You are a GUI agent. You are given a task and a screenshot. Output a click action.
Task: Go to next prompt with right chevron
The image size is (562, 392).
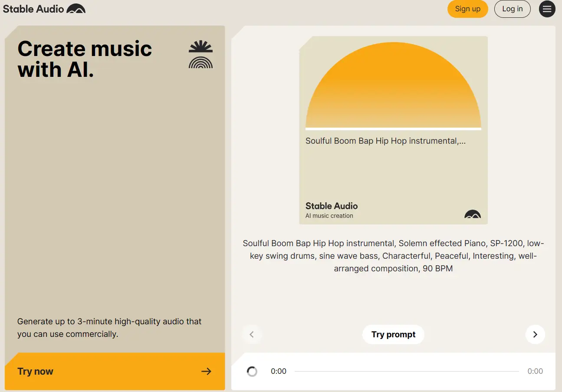coord(535,334)
